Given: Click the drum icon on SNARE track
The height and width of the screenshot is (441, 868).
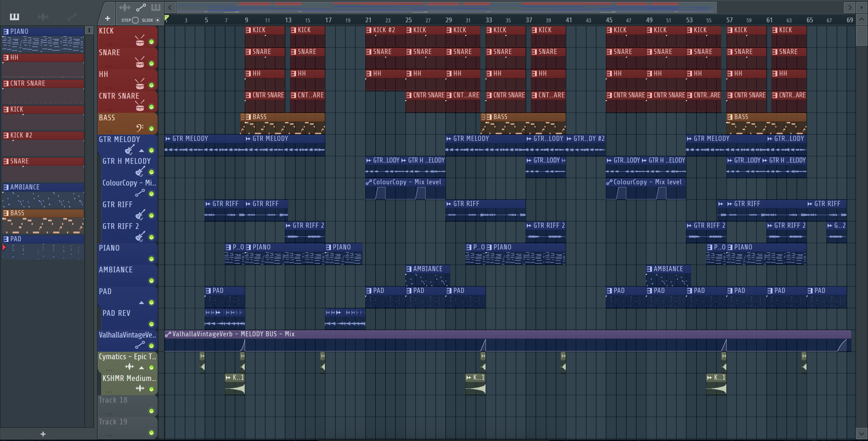Looking at the screenshot, I should (140, 63).
